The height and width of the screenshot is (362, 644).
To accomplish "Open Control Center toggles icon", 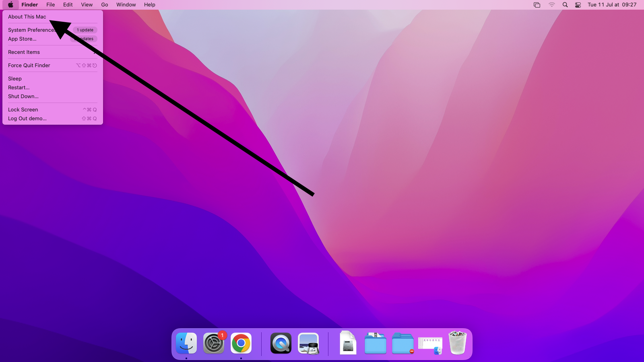I will click(578, 5).
